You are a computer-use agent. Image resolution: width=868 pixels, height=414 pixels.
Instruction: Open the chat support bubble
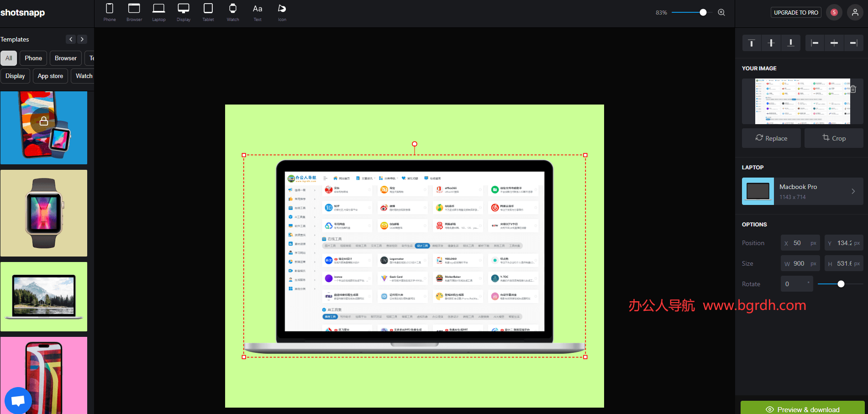[x=18, y=400]
